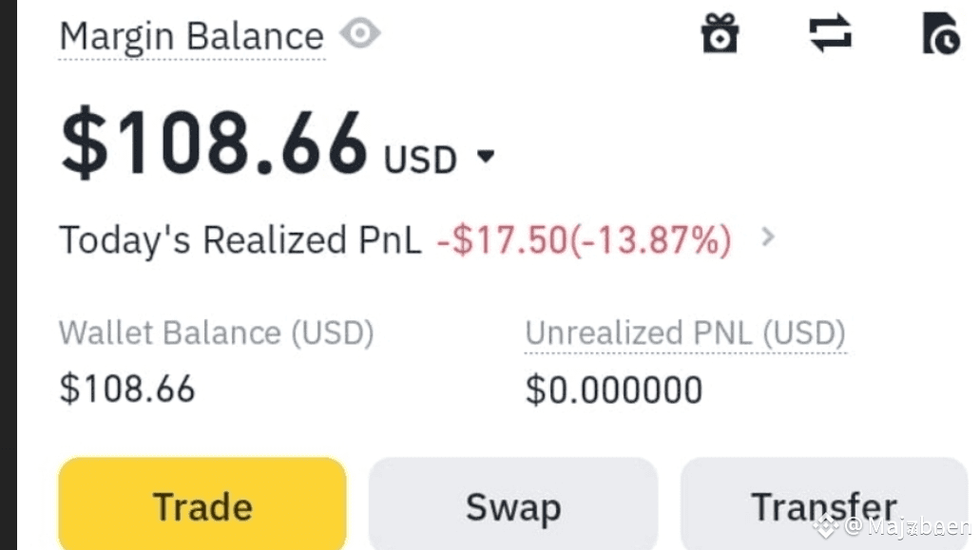Hide balance with the eye icon
Image resolution: width=980 pixels, height=550 pixels.
[360, 33]
